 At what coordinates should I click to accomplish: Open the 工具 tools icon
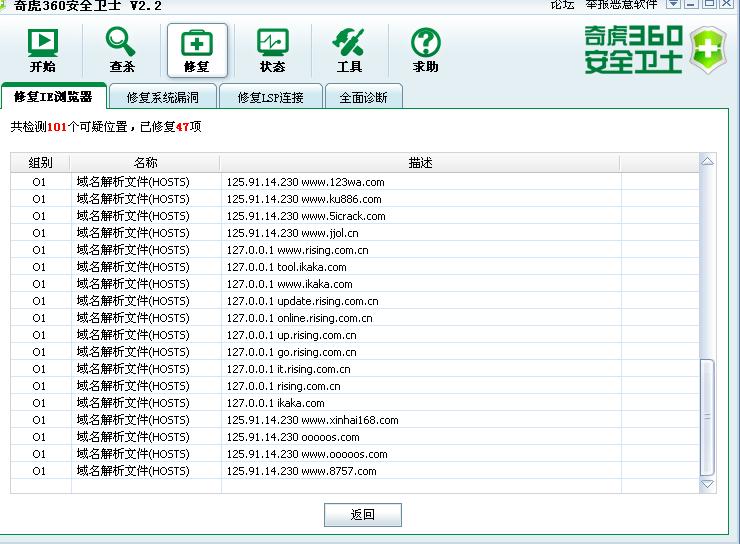pos(349,50)
